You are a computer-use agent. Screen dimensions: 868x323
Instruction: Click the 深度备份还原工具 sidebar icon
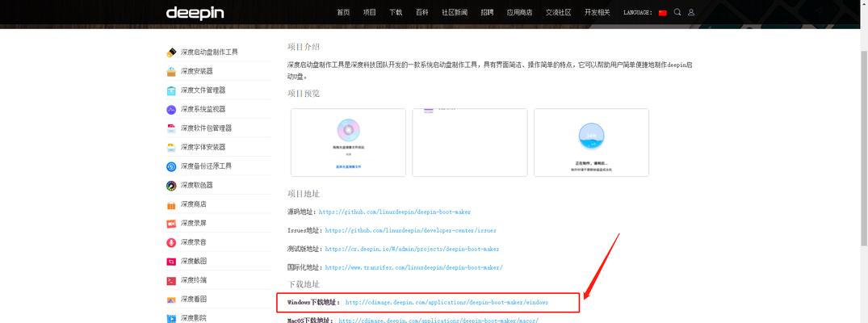pos(171,166)
